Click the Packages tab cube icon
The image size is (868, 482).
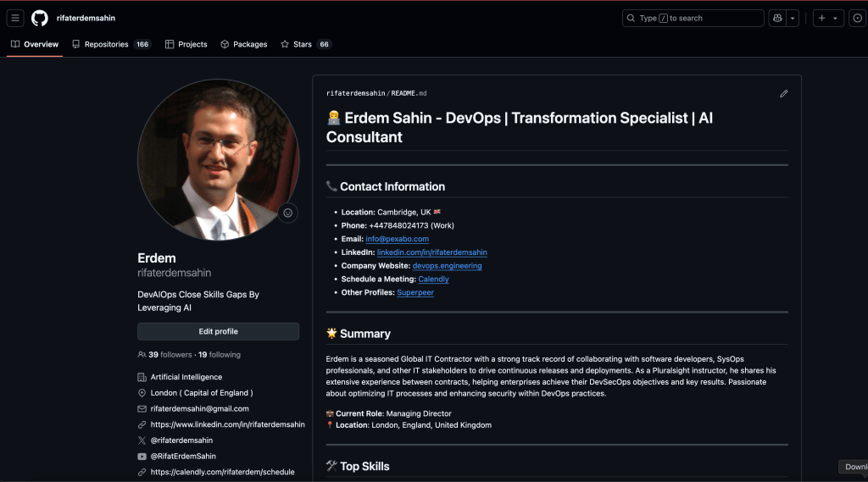pos(225,44)
